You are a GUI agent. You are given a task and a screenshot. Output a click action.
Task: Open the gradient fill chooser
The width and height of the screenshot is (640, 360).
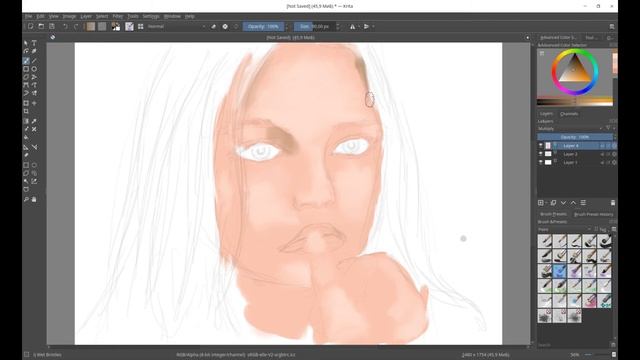click(x=91, y=27)
